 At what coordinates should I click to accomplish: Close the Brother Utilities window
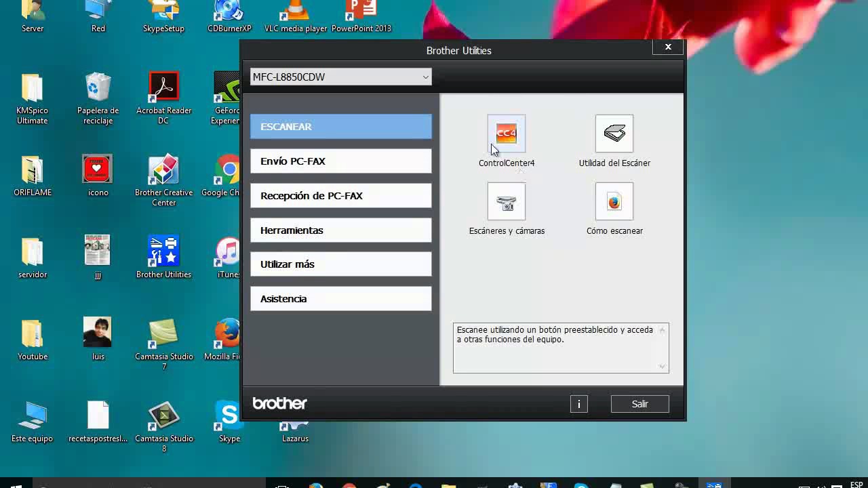coord(668,47)
